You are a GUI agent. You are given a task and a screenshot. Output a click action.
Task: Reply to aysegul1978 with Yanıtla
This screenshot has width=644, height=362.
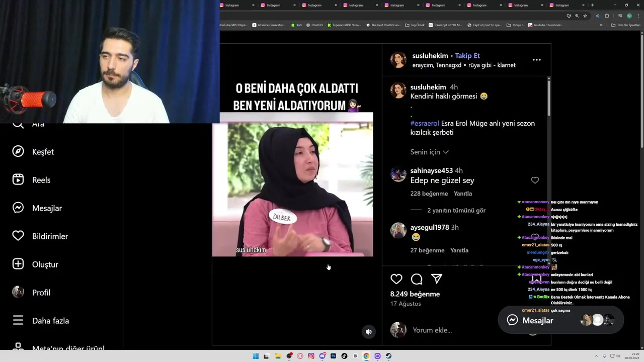[459, 250]
